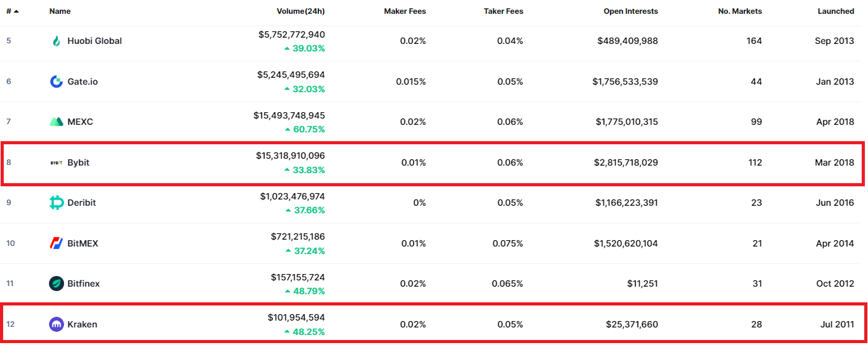Open the MEXC exchange link
Image resolution: width=868 pixels, height=345 pixels.
[x=80, y=122]
